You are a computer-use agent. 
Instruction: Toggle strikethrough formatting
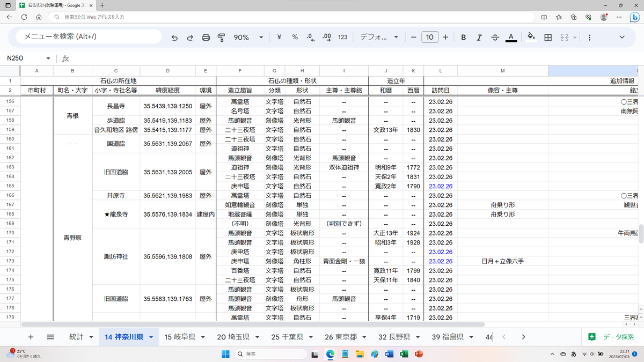click(495, 38)
